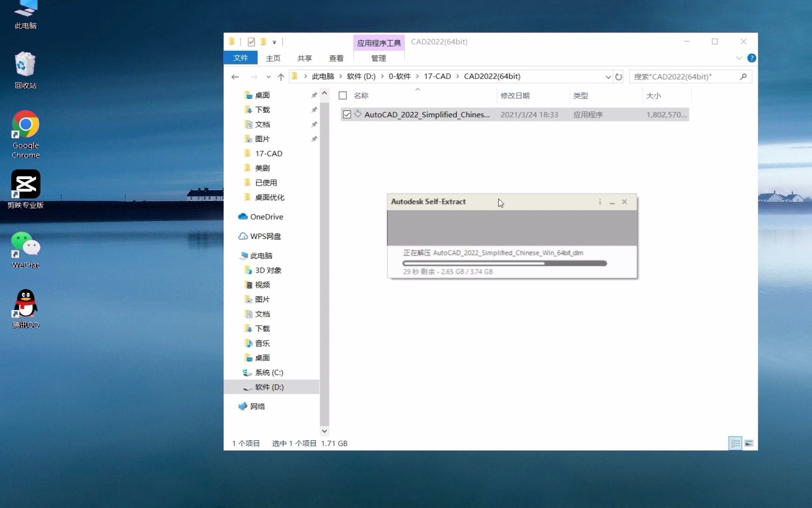The width and height of the screenshot is (812, 508).
Task: Unpin 下载 from quick access
Action: pyautogui.click(x=314, y=110)
